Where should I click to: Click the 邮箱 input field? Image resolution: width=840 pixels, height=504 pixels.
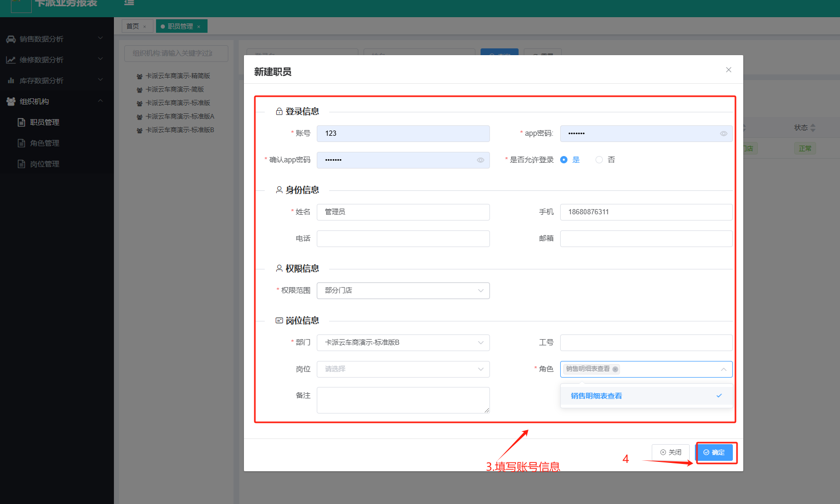pos(646,239)
